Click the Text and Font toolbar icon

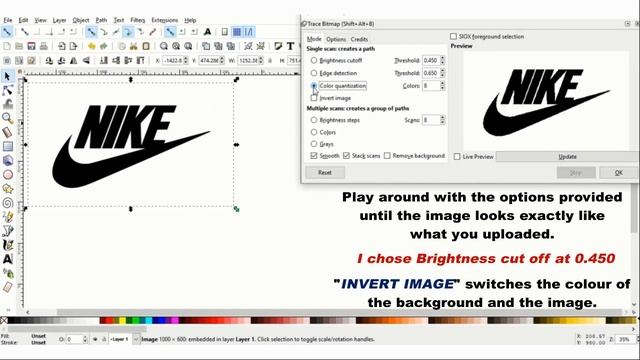(x=290, y=46)
